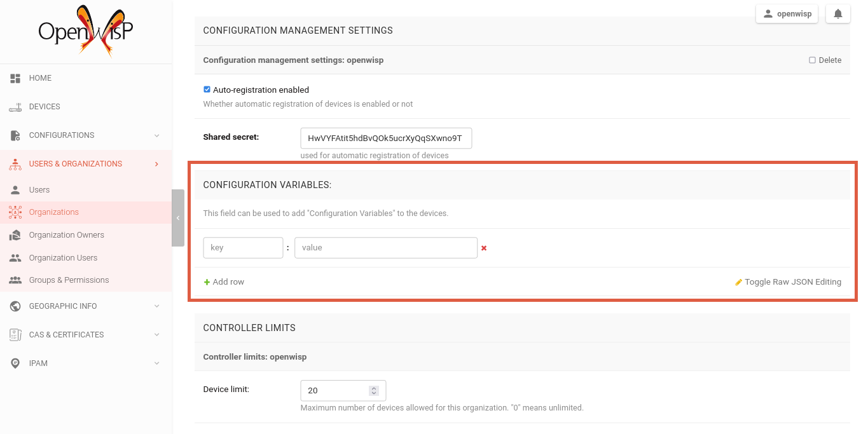
Task: Expand the Geographic Info submenu chevron
Action: coord(157,306)
